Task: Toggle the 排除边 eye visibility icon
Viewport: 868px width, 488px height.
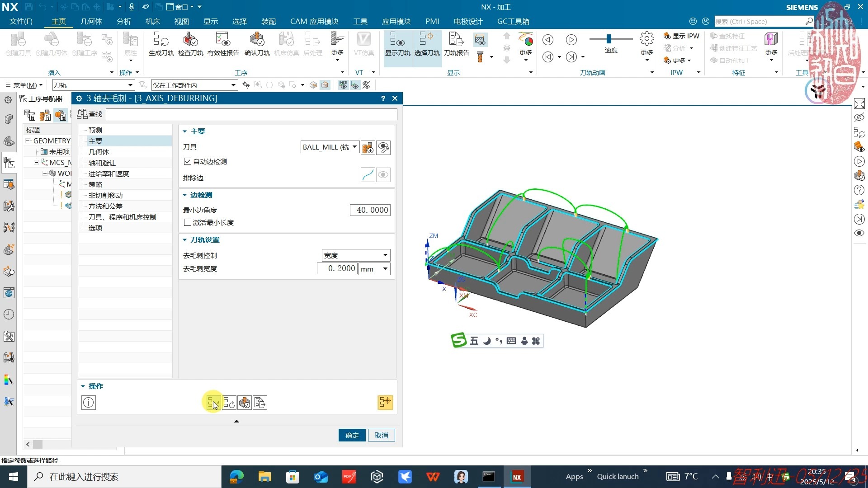Action: tap(383, 175)
